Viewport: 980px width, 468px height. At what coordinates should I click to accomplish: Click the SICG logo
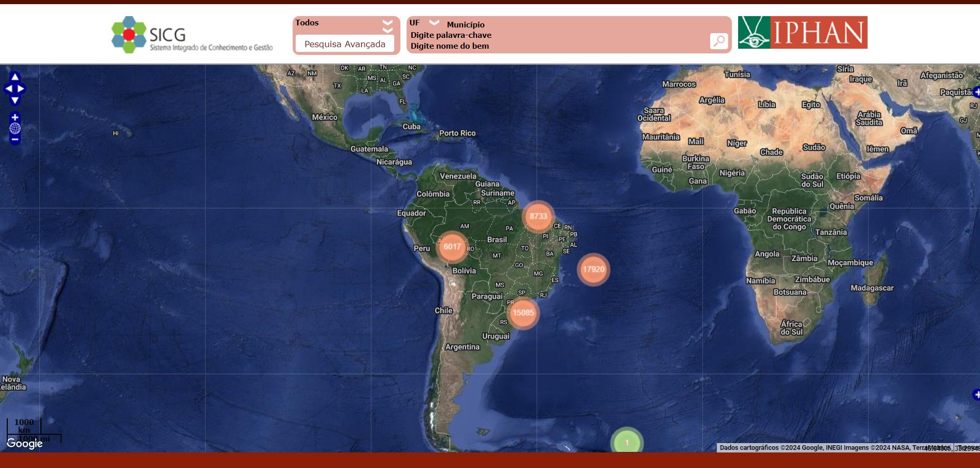pos(192,35)
